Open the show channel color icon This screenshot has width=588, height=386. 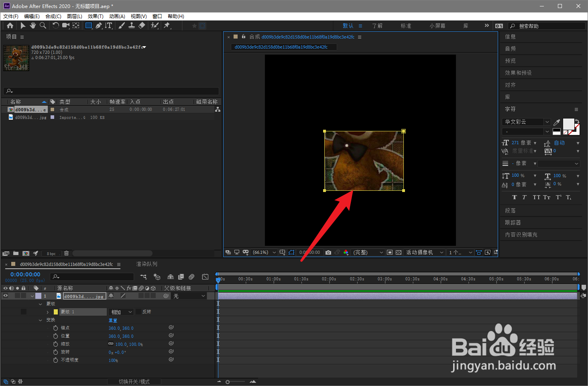coord(346,252)
